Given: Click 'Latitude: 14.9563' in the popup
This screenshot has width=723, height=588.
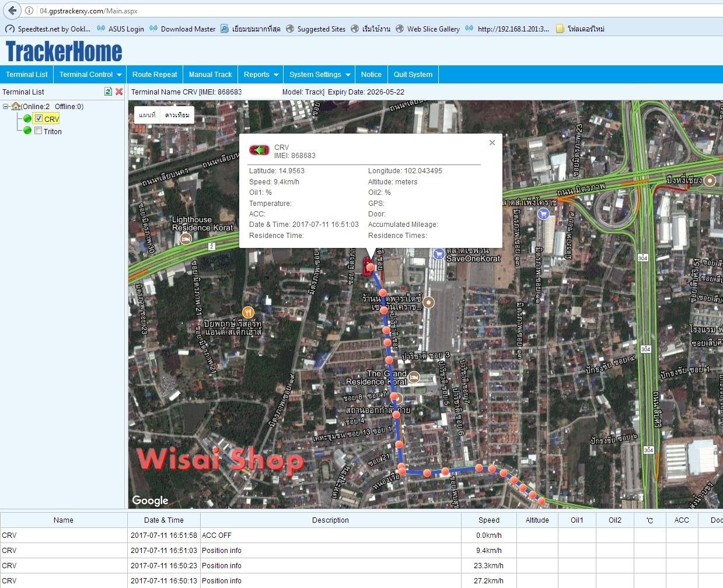Looking at the screenshot, I should coord(277,171).
